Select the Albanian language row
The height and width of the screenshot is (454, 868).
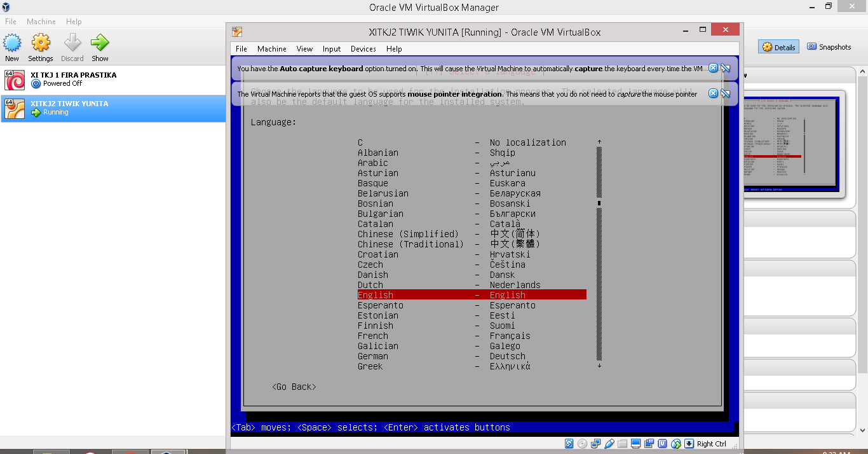coord(472,153)
